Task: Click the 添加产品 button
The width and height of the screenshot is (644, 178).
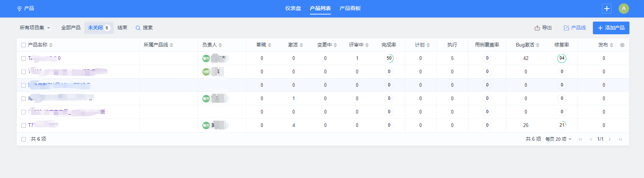Action: [x=611, y=28]
